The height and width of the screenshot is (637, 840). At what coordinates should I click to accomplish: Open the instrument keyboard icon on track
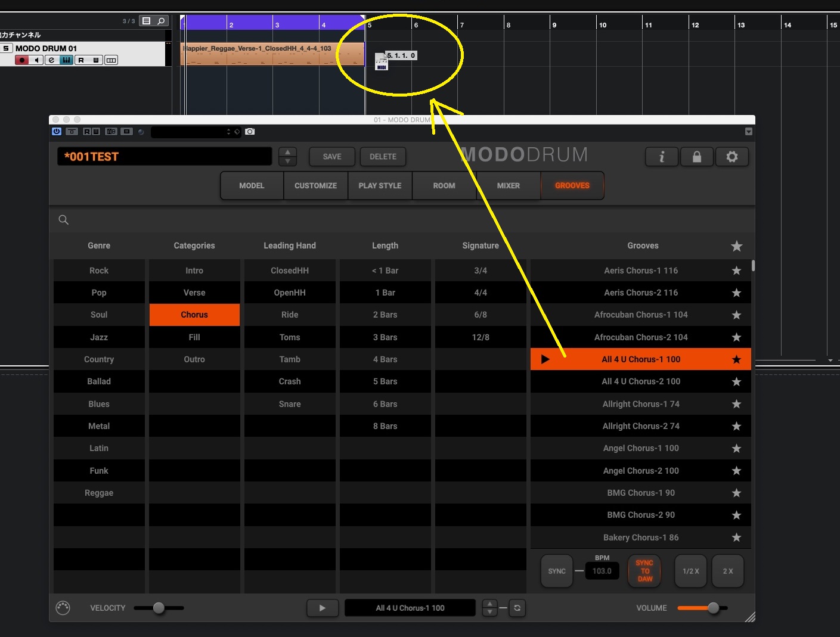point(66,60)
